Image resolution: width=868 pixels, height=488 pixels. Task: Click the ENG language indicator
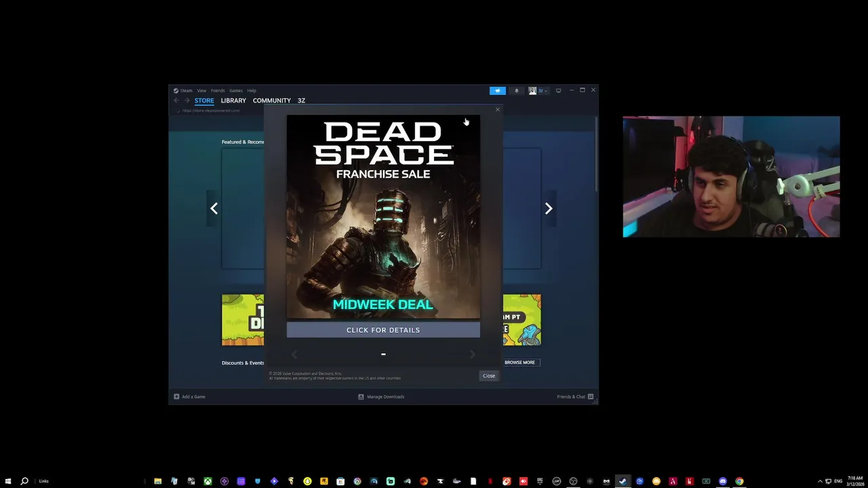click(x=838, y=481)
